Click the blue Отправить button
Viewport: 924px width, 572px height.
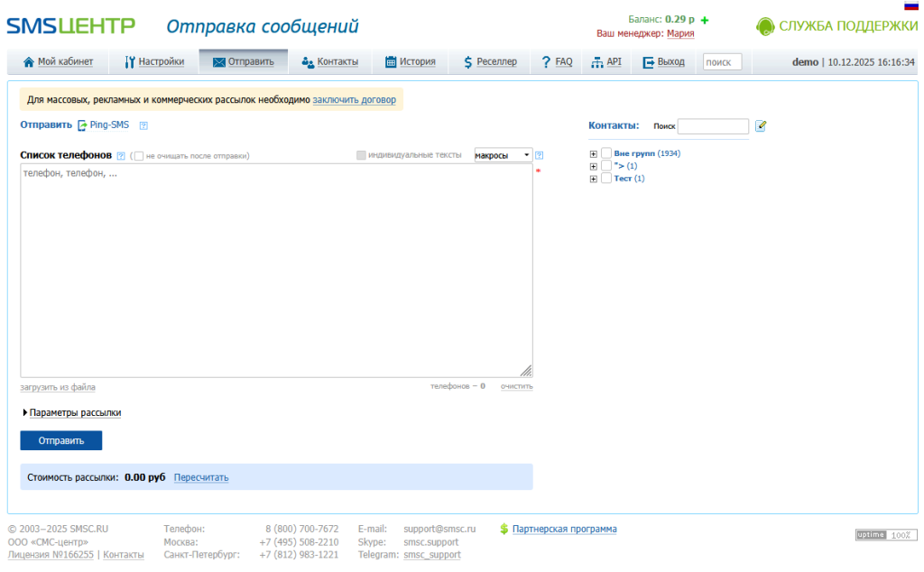point(61,440)
